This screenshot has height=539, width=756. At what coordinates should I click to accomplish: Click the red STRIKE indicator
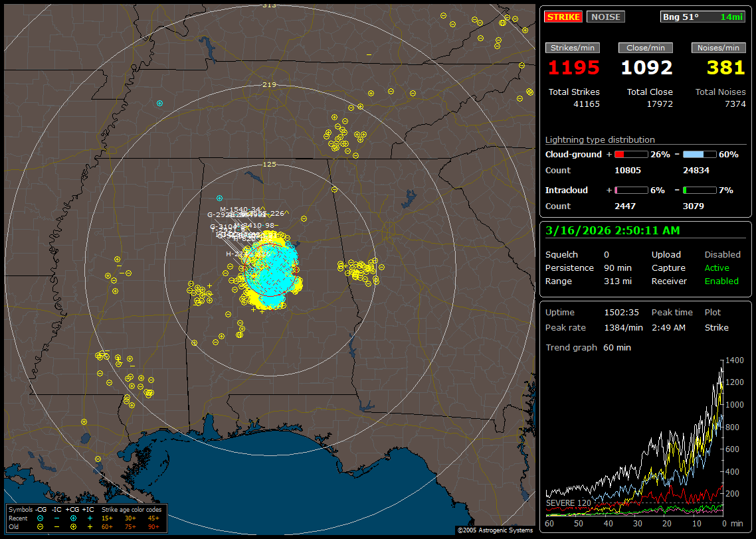click(x=563, y=17)
